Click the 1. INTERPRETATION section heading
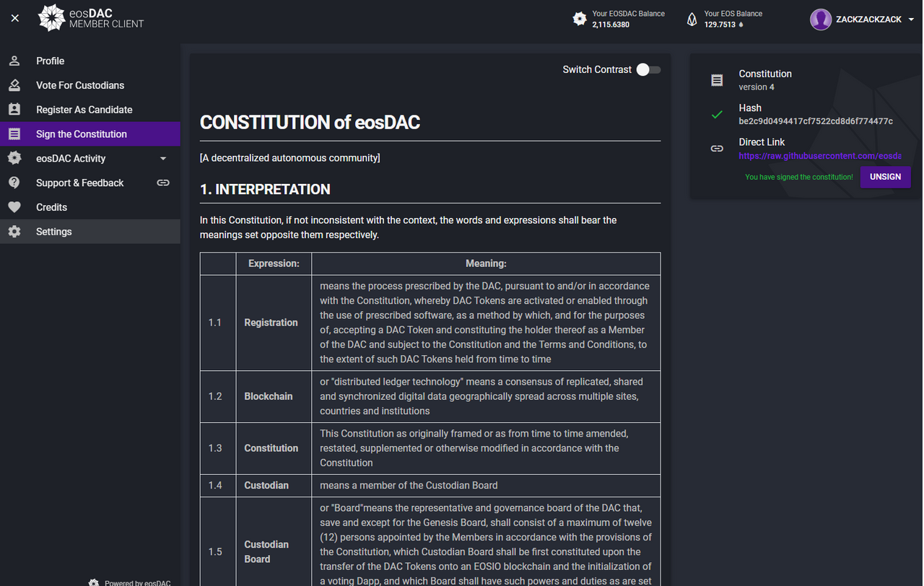Viewport: 924px width, 586px height. tap(265, 189)
